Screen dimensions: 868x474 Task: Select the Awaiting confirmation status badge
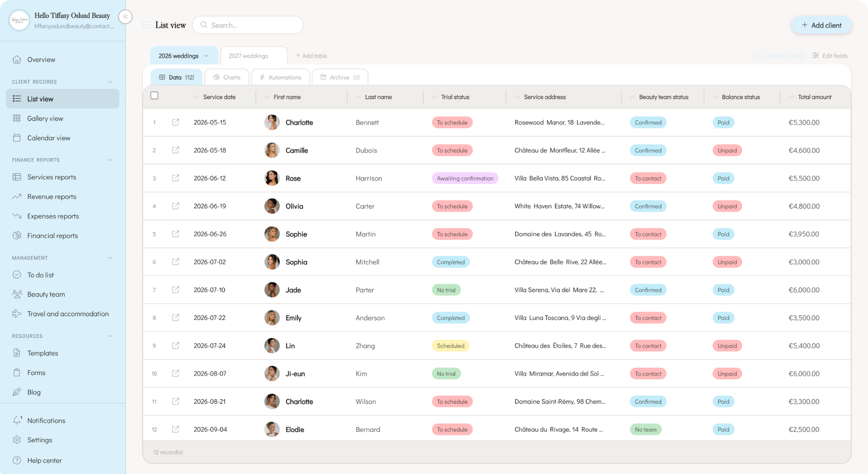pos(465,178)
